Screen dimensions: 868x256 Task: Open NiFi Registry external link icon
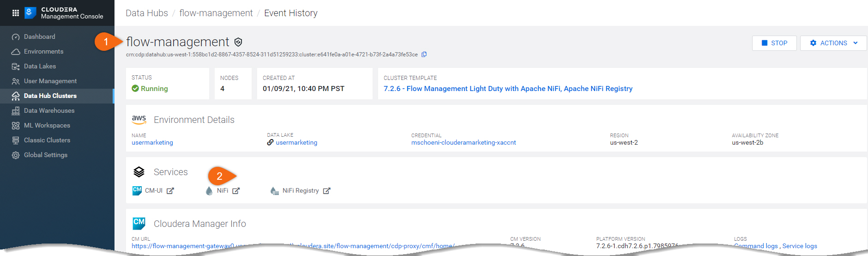coord(327,191)
